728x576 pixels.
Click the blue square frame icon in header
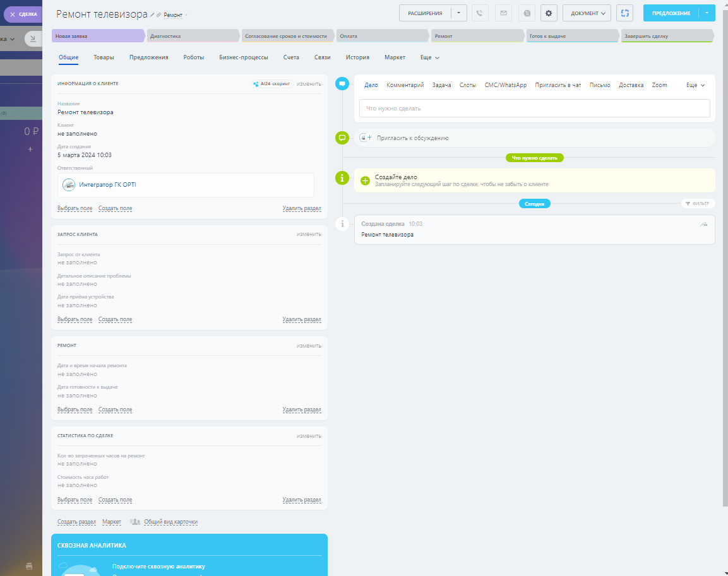tap(624, 13)
